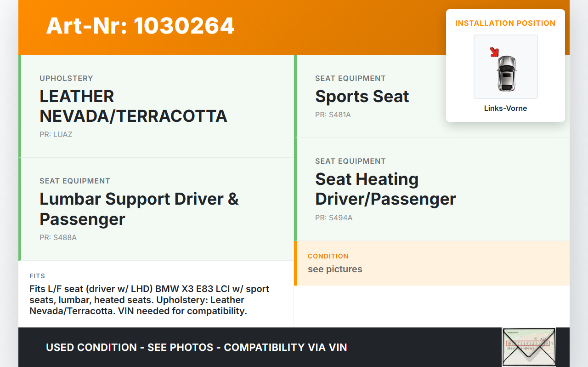Click the PR: S494A code
The height and width of the screenshot is (367, 588).
[x=334, y=218]
